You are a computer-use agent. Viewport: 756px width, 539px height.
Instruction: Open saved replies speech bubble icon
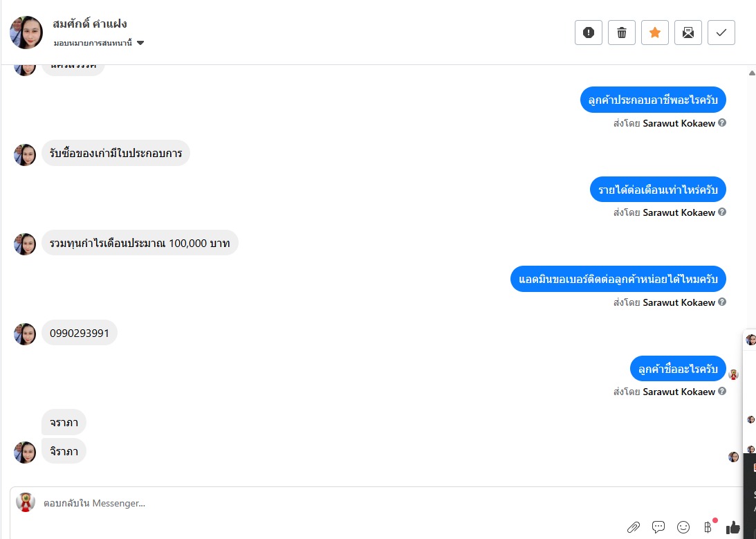(x=658, y=527)
